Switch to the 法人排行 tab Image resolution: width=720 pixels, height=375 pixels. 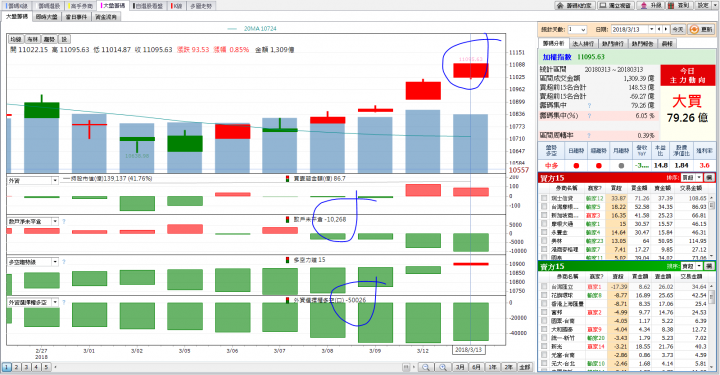(x=583, y=44)
